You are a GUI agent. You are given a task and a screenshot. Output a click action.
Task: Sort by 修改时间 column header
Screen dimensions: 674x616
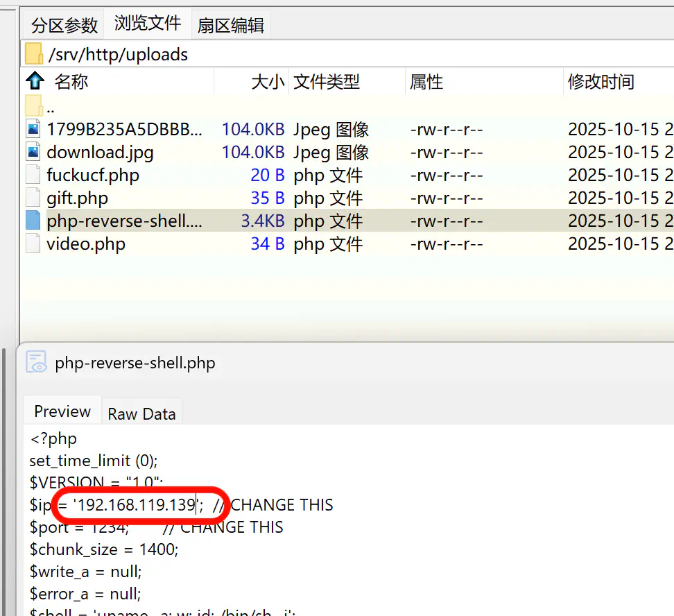click(600, 82)
